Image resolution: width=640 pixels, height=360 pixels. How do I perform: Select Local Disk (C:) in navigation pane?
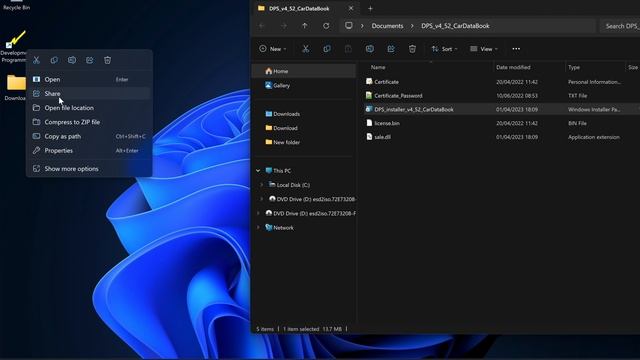click(x=289, y=185)
